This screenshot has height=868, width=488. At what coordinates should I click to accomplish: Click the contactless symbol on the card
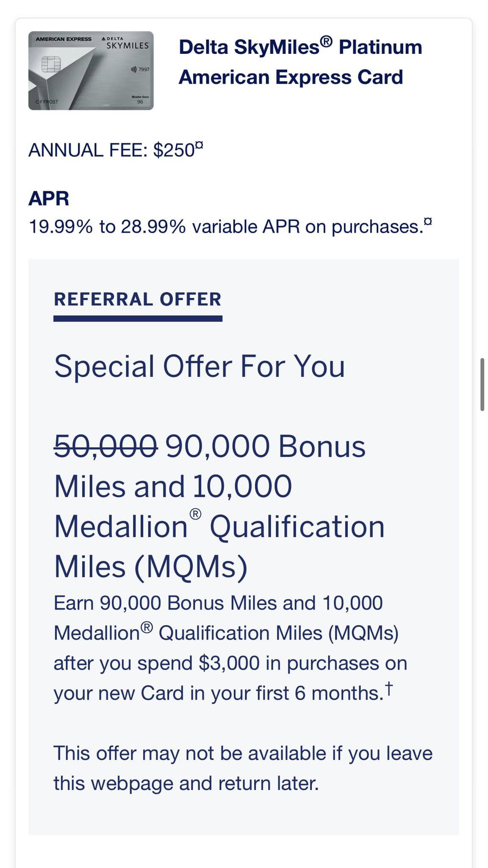point(134,69)
